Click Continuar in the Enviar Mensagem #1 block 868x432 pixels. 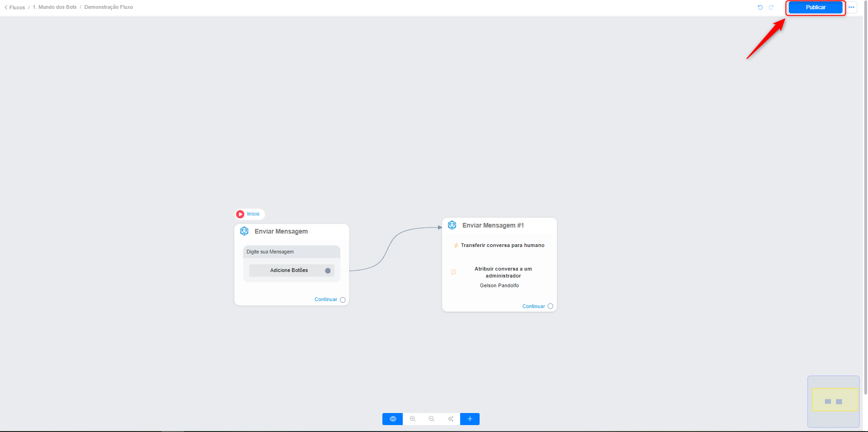[x=534, y=306]
